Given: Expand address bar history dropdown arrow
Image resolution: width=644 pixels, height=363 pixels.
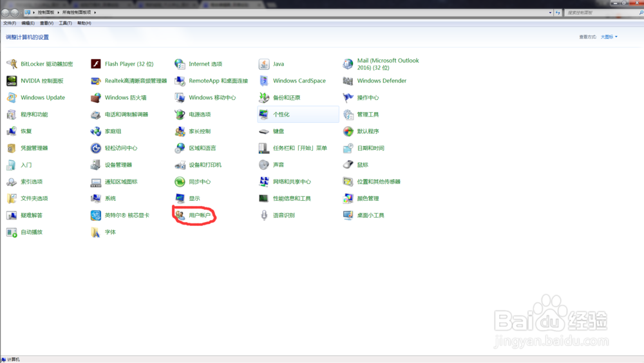Looking at the screenshot, I should click(551, 13).
